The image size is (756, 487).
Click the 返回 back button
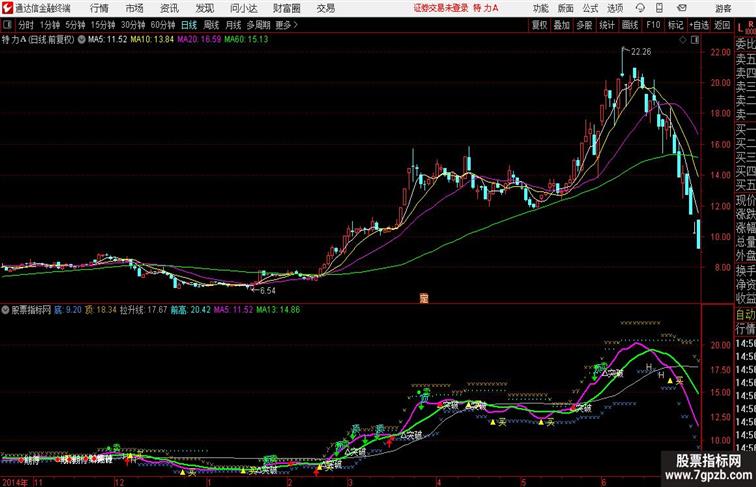tap(722, 25)
